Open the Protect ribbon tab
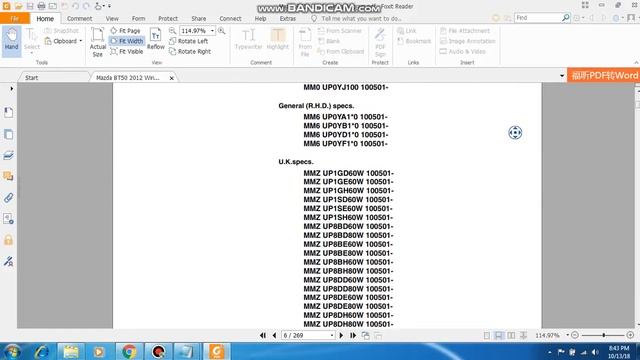The width and height of the screenshot is (640, 360). 168,18
